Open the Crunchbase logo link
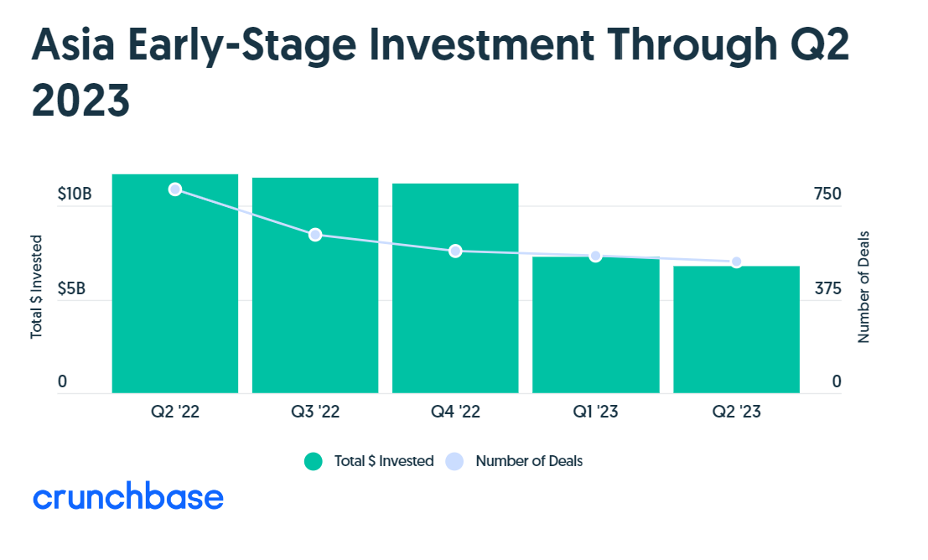 pyautogui.click(x=128, y=497)
